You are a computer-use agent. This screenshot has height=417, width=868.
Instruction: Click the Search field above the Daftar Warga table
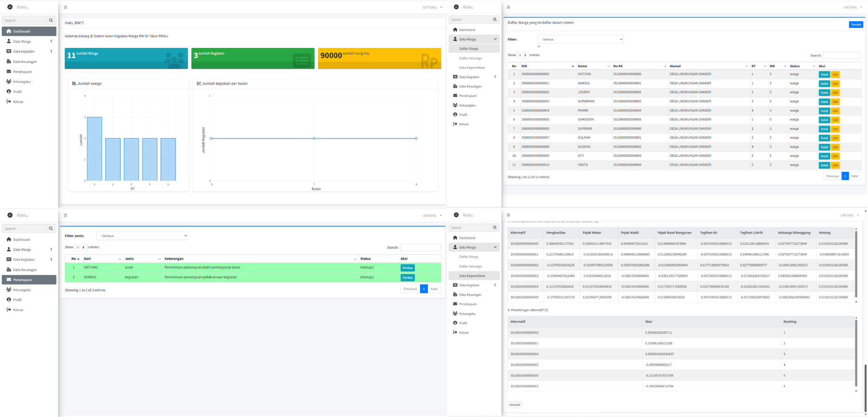point(841,55)
